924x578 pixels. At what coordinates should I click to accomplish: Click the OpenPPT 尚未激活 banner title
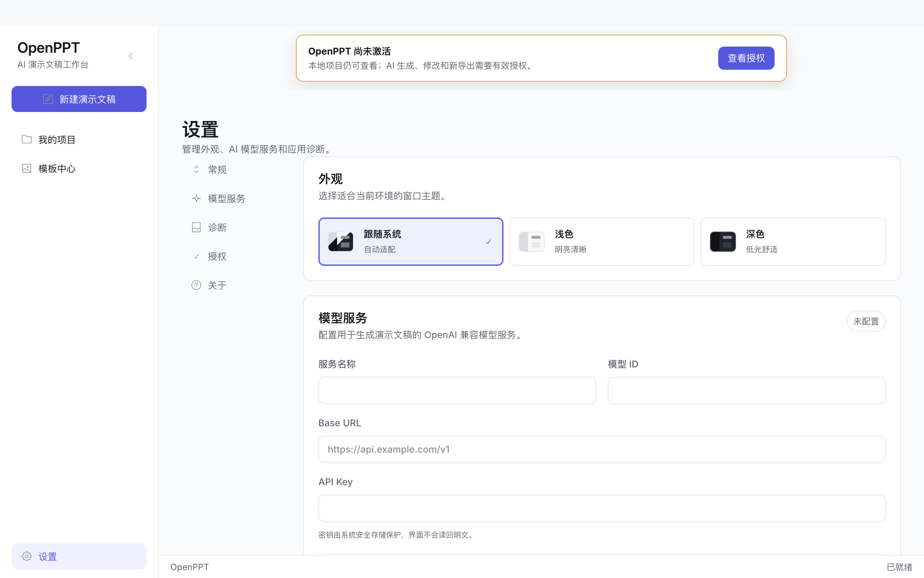point(349,51)
